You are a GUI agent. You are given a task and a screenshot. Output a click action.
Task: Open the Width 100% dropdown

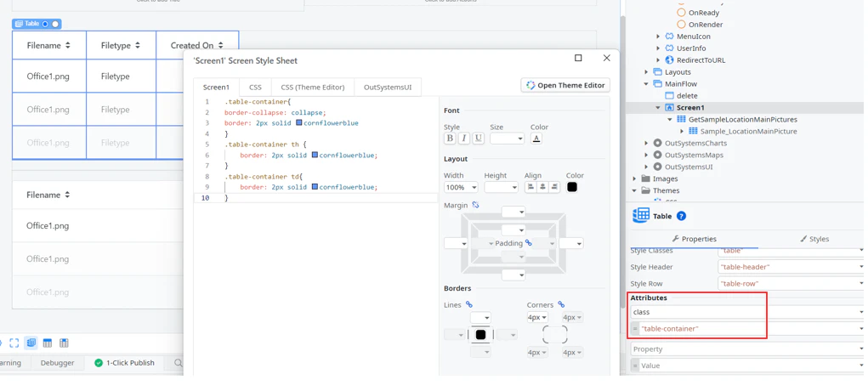point(461,188)
